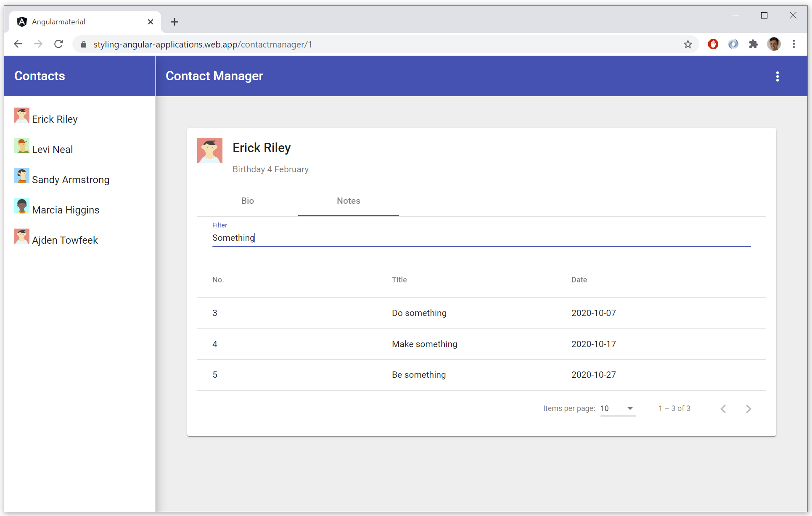Go to next page of notes
812x516 pixels.
coord(748,408)
